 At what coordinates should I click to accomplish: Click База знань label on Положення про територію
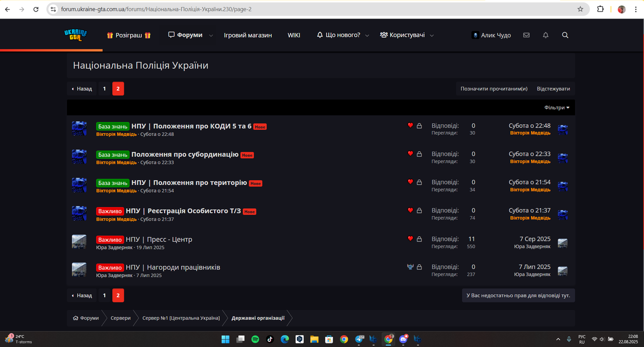click(x=113, y=183)
